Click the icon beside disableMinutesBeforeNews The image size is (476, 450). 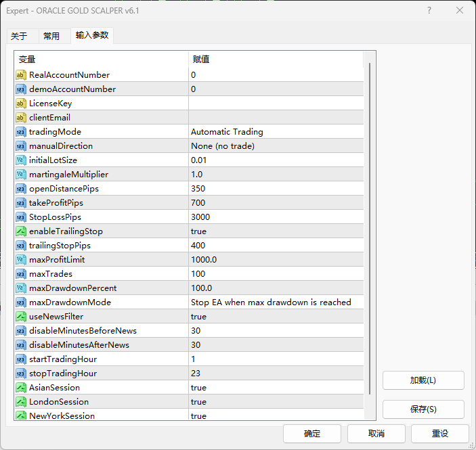coord(20,331)
